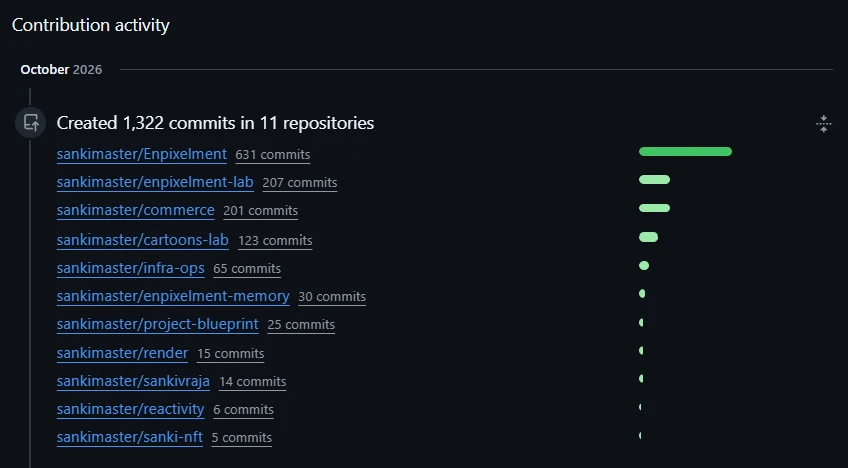This screenshot has height=468, width=848.
Task: View the 123 commits link
Action: pos(275,240)
